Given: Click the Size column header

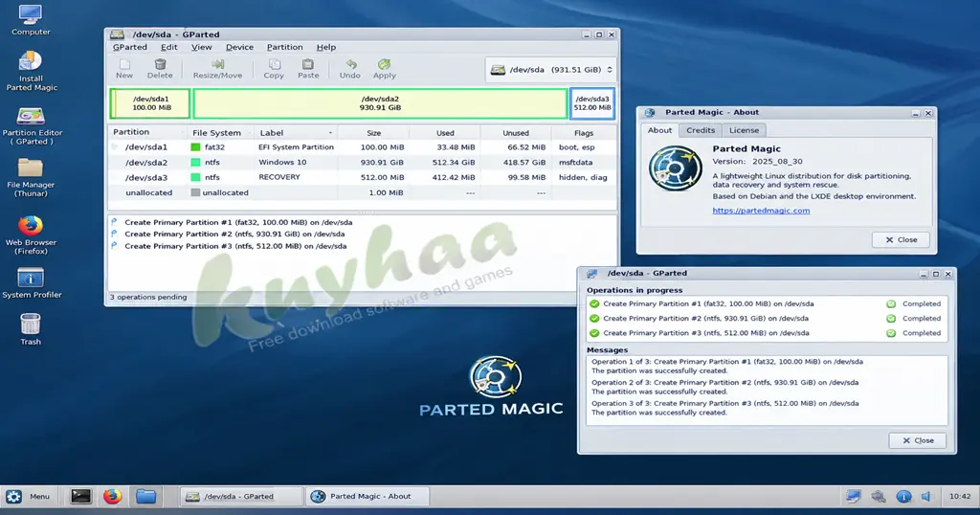Looking at the screenshot, I should (374, 132).
